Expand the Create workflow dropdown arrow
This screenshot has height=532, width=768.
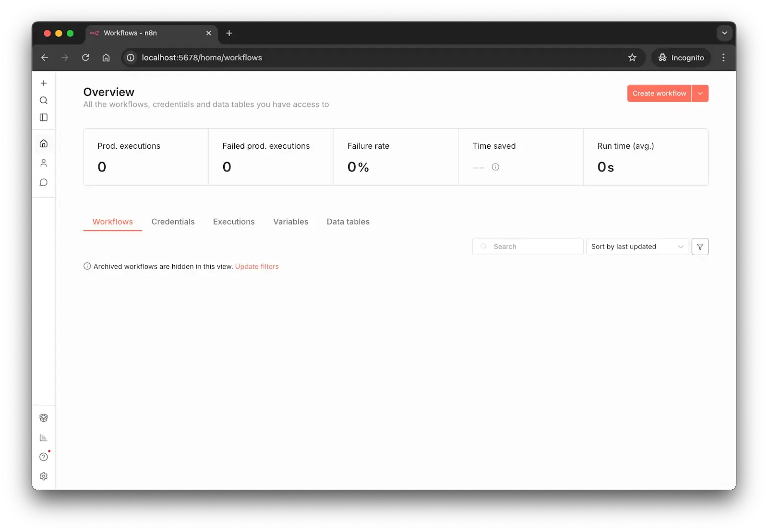[x=700, y=93]
